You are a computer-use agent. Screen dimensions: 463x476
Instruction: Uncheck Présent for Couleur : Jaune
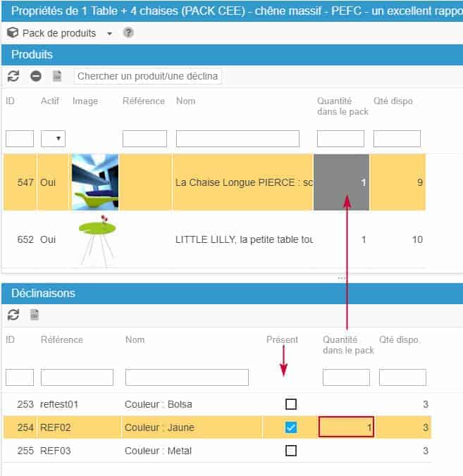(x=290, y=427)
